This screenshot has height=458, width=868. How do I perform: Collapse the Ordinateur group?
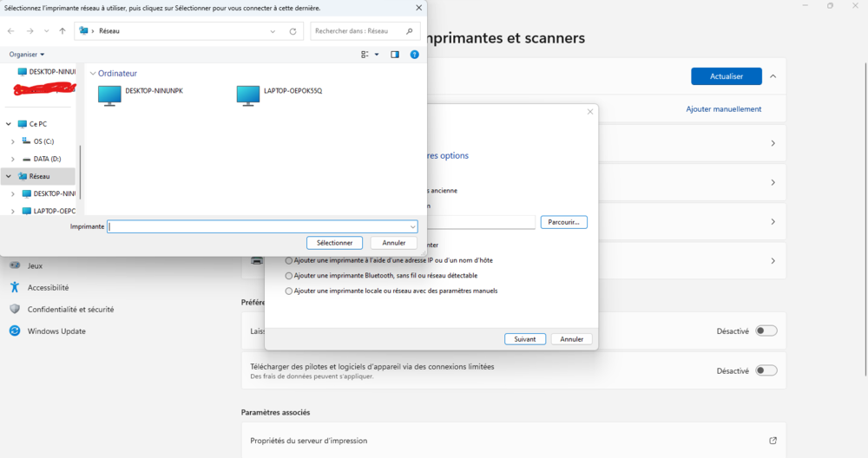pyautogui.click(x=93, y=74)
